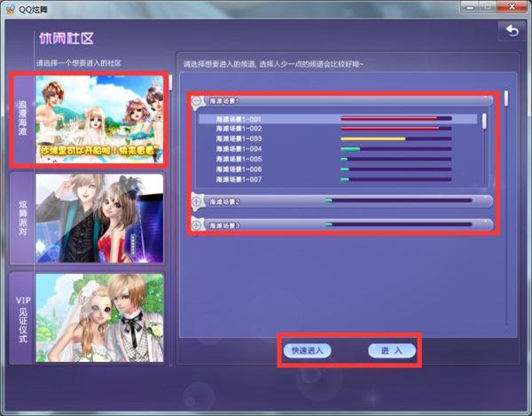Select the 炫舞派对 side tab label
The height and width of the screenshot is (416, 532).
click(22, 217)
